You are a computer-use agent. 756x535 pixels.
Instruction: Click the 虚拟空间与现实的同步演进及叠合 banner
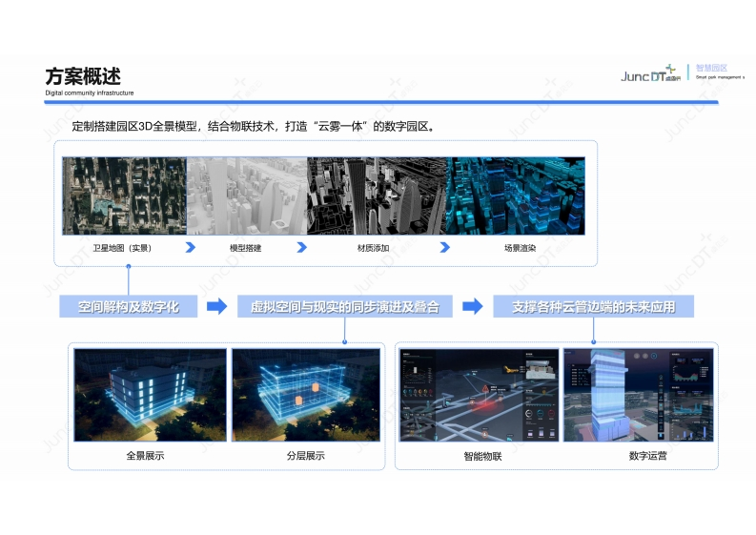345,306
